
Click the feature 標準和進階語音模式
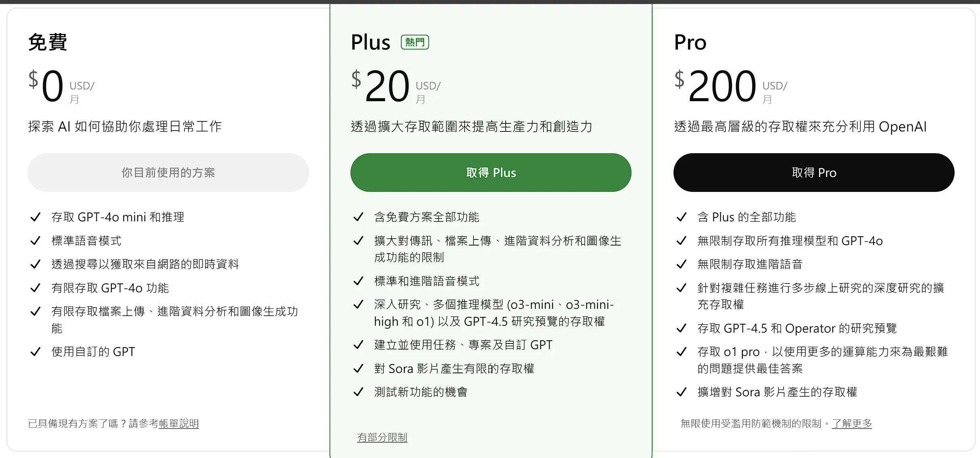coord(426,281)
